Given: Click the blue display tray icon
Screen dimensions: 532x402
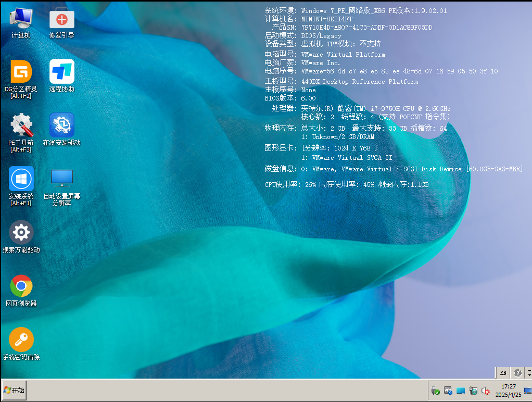Looking at the screenshot, I should coord(460,391).
